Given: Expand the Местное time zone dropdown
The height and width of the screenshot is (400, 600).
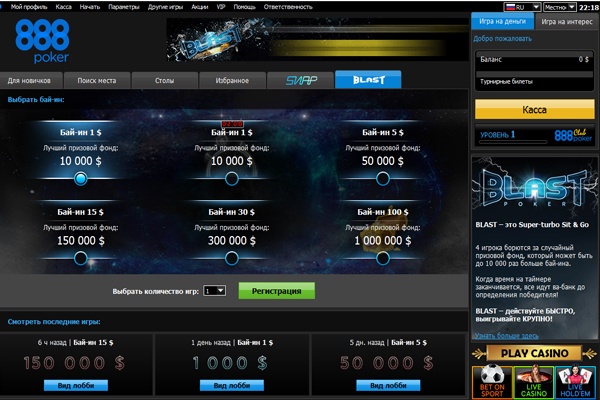Looking at the screenshot, I should click(559, 7).
